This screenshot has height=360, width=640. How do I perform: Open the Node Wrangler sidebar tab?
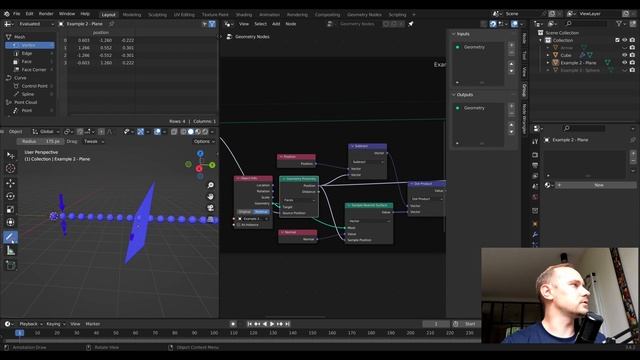pos(524,118)
